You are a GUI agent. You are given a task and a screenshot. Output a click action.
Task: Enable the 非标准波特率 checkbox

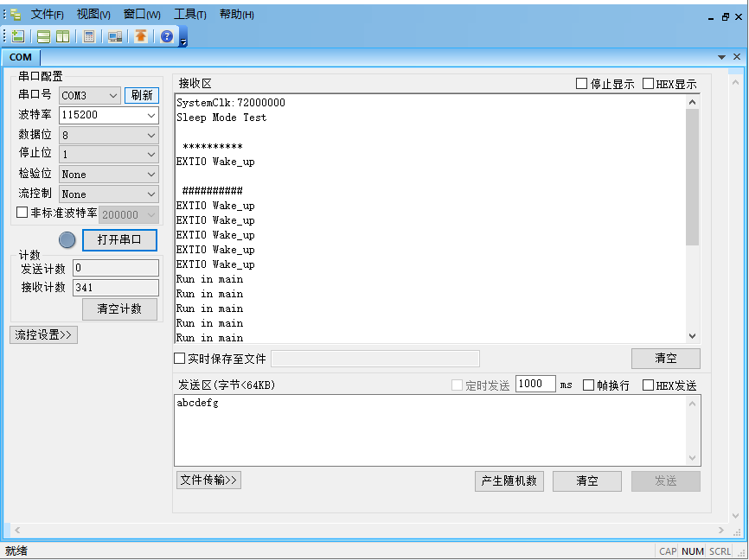tap(22, 213)
